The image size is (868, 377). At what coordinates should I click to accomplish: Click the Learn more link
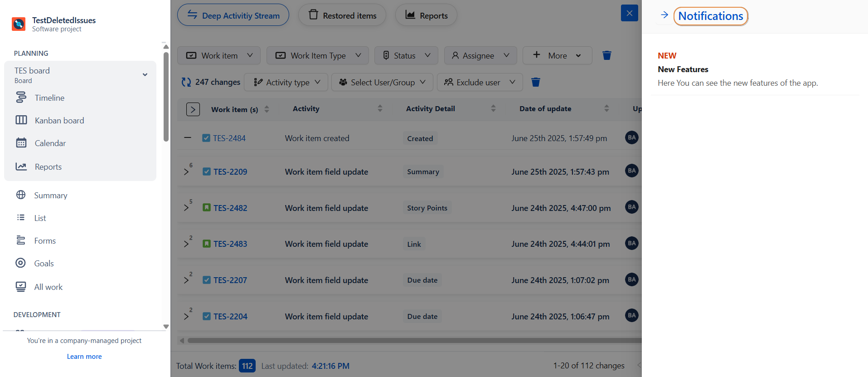(x=84, y=357)
